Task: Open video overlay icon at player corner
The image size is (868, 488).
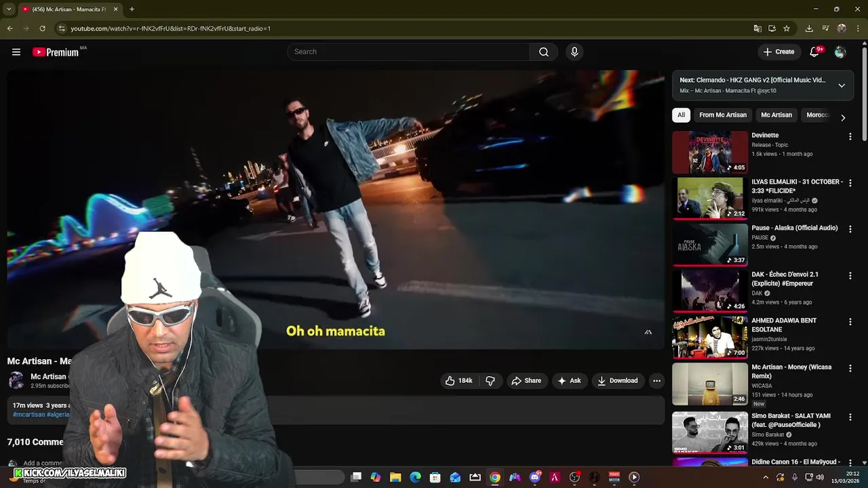Action: [x=648, y=332]
